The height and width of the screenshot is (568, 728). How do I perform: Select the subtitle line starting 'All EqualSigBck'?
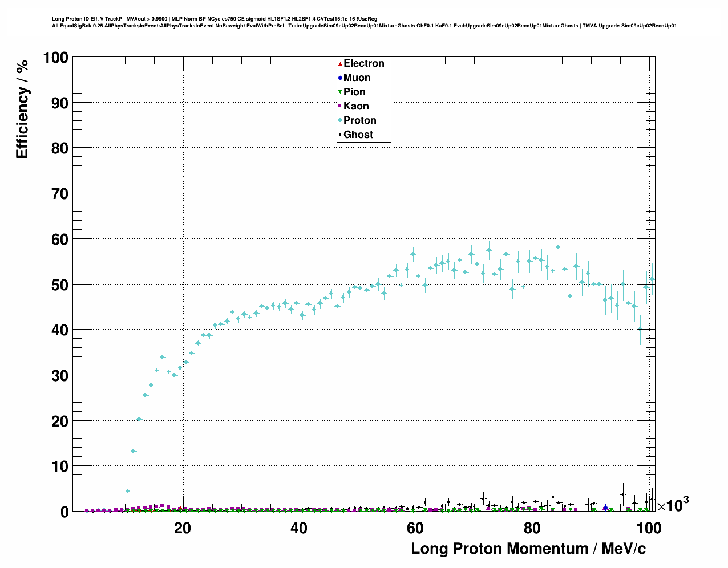click(364, 26)
